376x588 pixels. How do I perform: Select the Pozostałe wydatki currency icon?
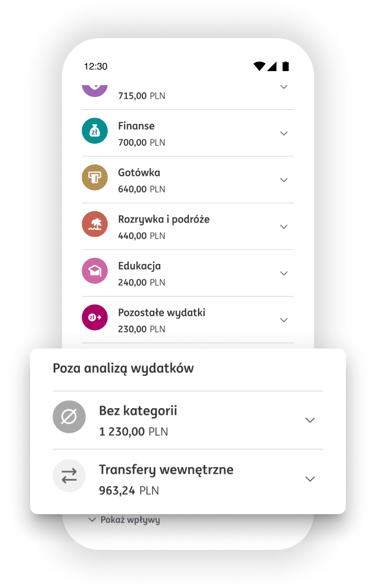[x=95, y=318]
